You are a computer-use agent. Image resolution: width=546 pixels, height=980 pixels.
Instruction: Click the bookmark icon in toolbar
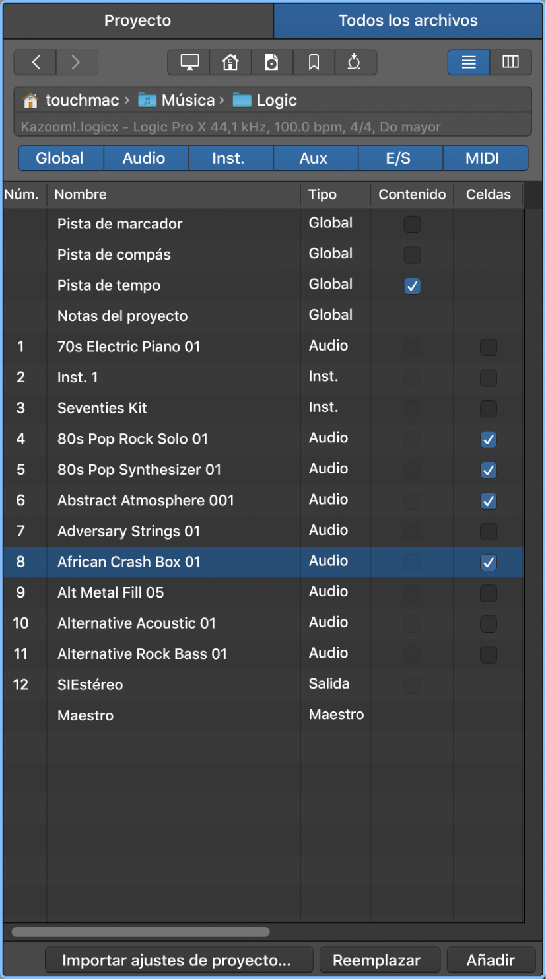(314, 62)
